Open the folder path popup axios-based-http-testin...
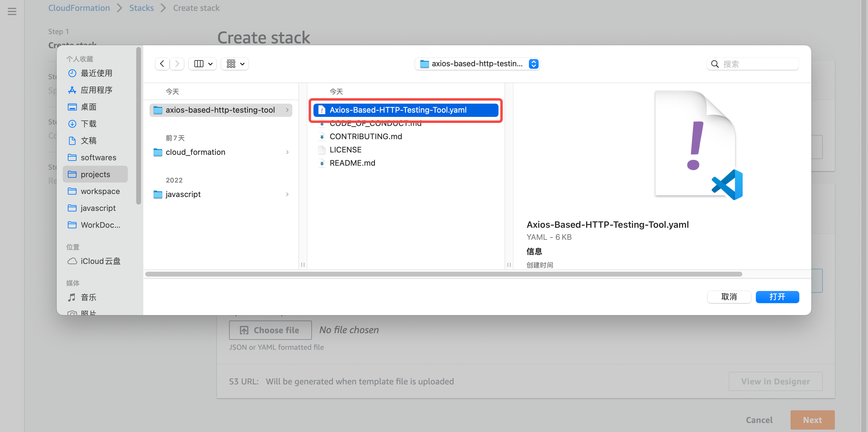Viewport: 868px width, 432px height. pos(477,64)
